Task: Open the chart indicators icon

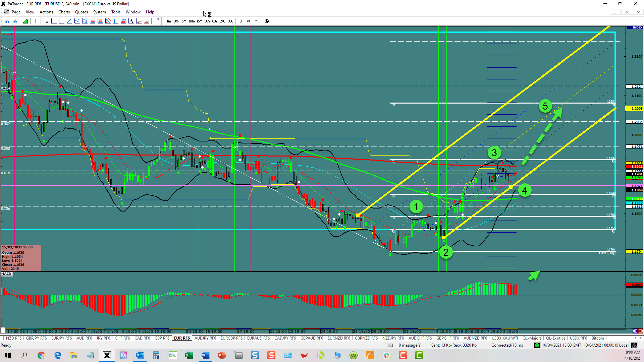Action: pos(25,21)
